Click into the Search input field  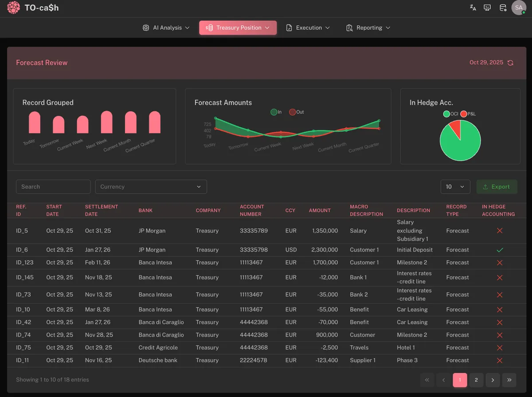(x=53, y=187)
